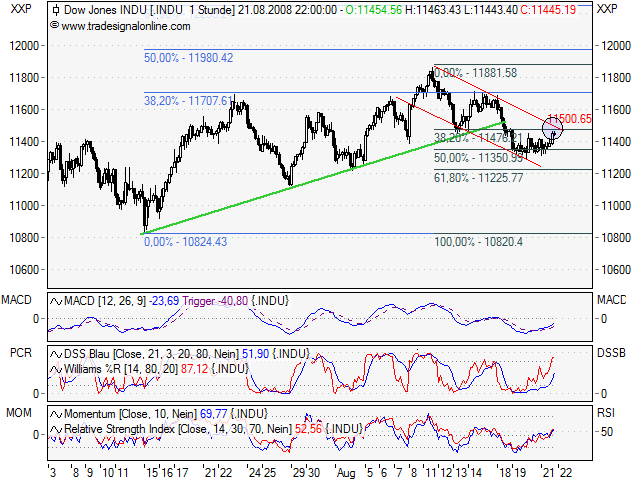640x480 pixels.
Task: Select the Williams %R indicator line icon
Action: (x=56, y=369)
